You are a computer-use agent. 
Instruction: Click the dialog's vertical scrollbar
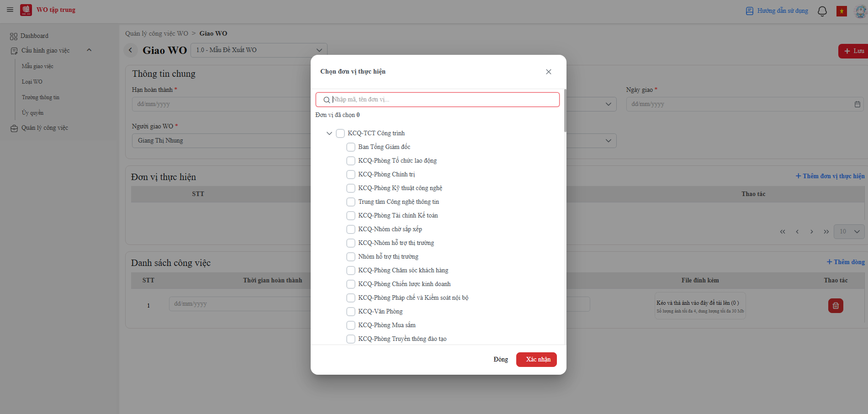pos(565,111)
